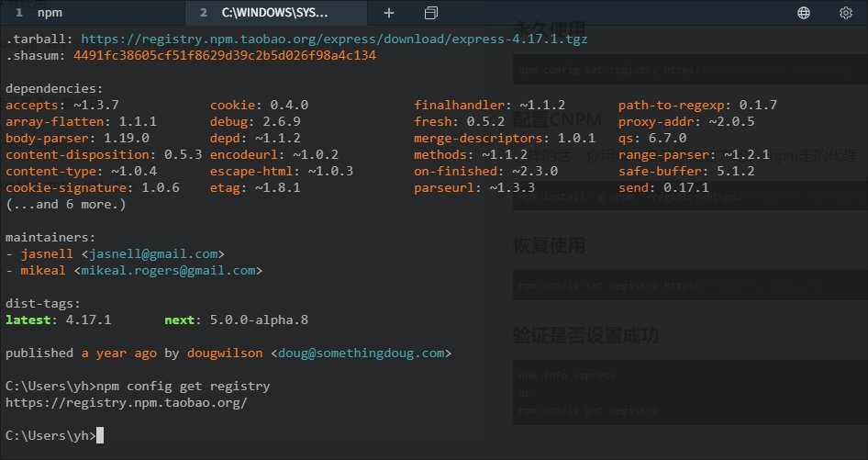Click the 'depd' dependency entry
The width and height of the screenshot is (868, 460).
255,138
